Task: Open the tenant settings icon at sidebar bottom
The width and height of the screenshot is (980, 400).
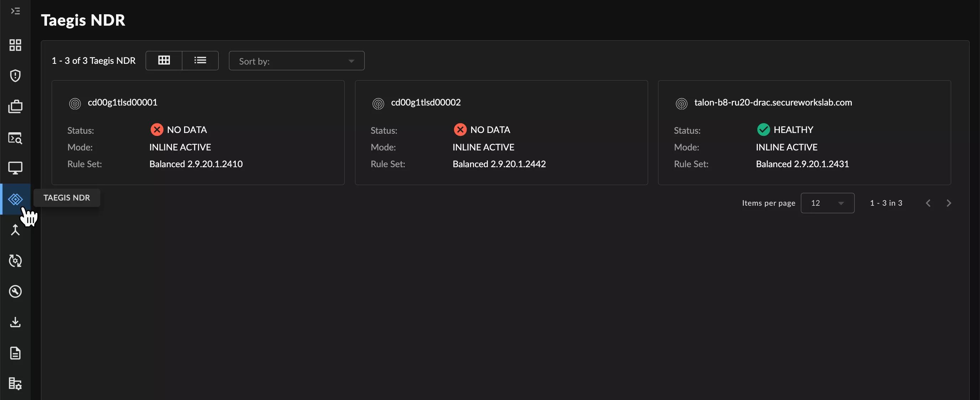Action: 15,384
